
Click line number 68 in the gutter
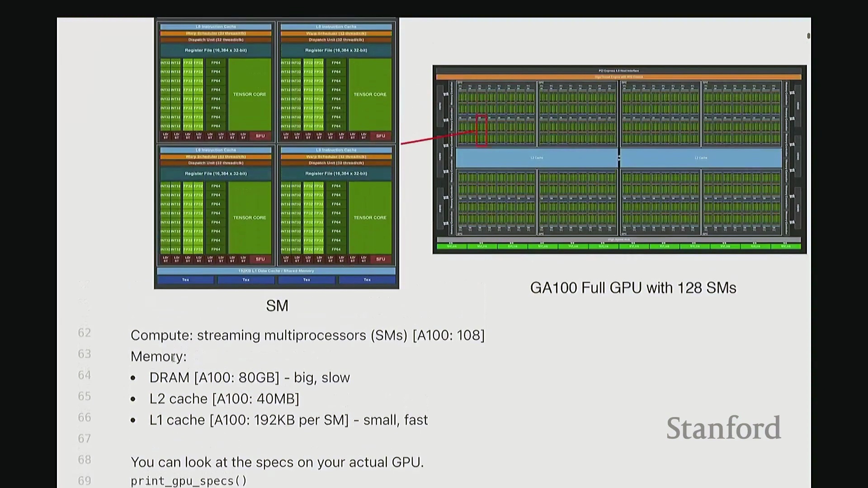(85, 460)
